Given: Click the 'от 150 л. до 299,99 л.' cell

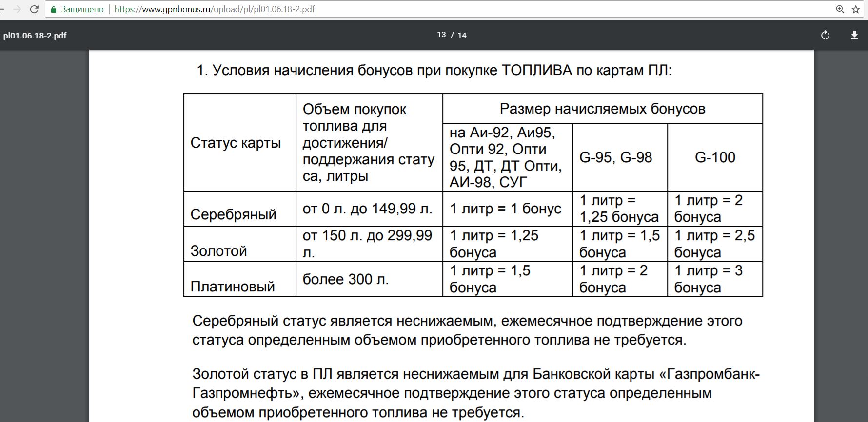Looking at the screenshot, I should coord(369,244).
